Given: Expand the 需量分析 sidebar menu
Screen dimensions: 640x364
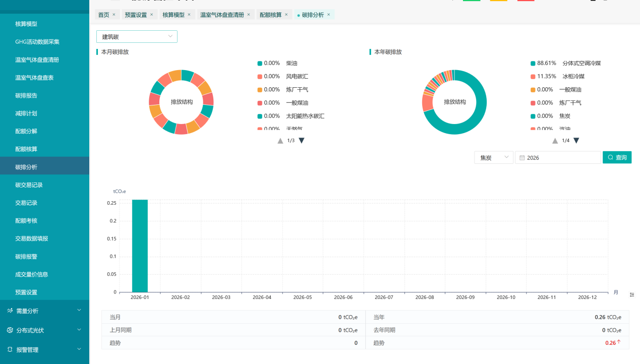Looking at the screenshot, I should click(x=44, y=311).
